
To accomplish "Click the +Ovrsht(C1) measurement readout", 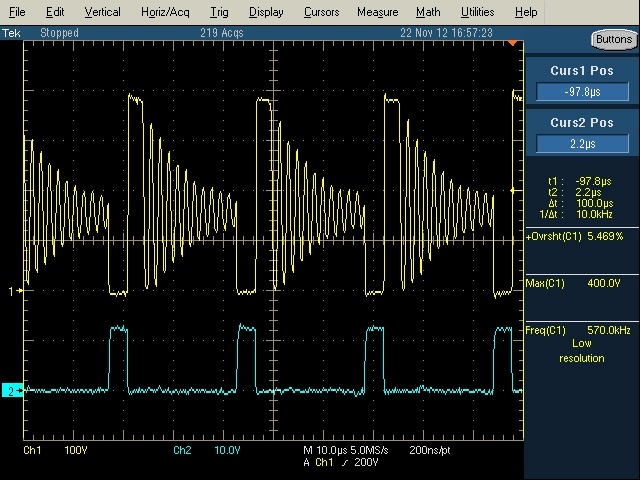I will 576,237.
